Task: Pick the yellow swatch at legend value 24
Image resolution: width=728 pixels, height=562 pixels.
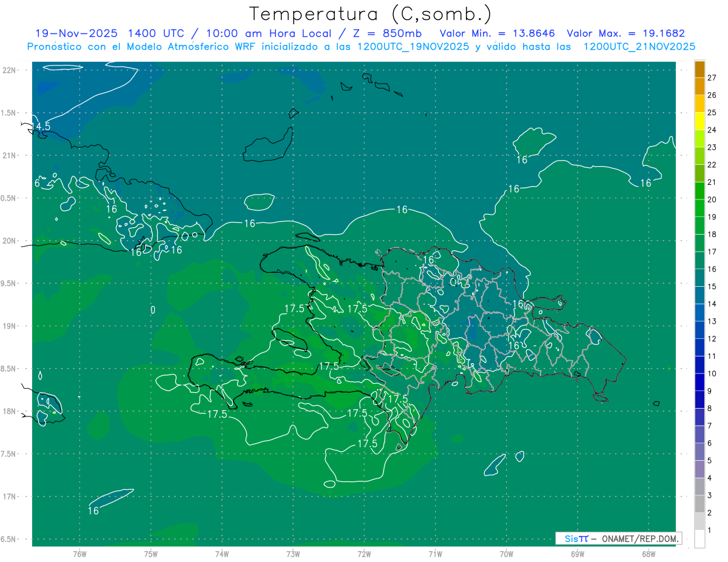Action: 699,121
